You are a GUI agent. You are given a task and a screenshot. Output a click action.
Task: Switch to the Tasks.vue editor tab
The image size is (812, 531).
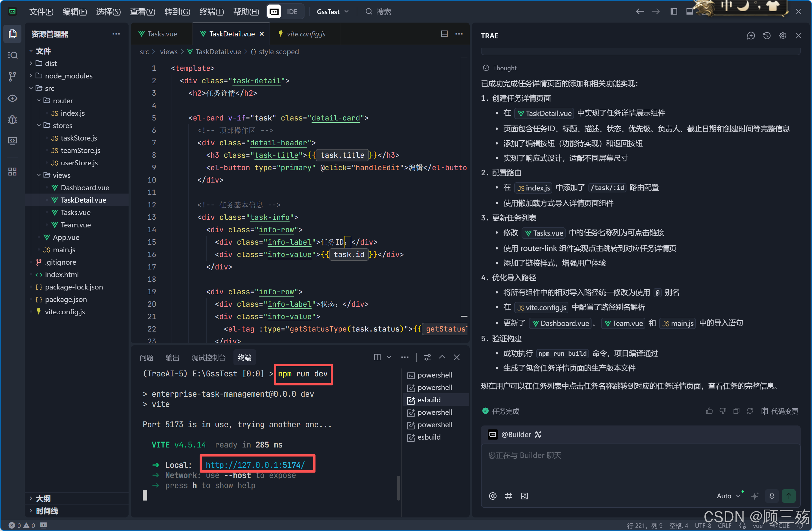(x=162, y=34)
